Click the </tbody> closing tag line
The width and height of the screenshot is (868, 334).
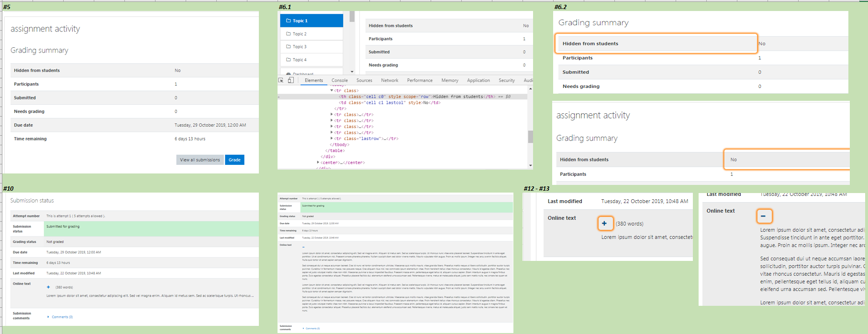tap(339, 145)
